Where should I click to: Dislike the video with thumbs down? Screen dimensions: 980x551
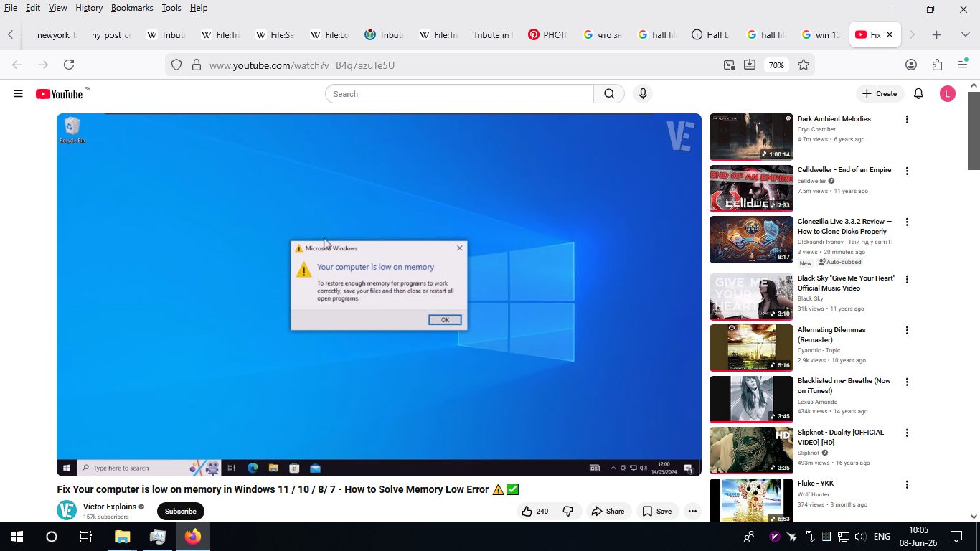[568, 511]
